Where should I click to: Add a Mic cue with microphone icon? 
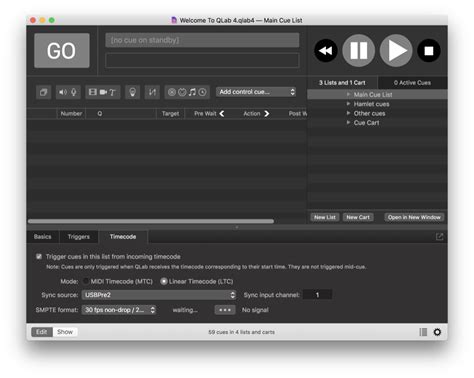(x=74, y=92)
